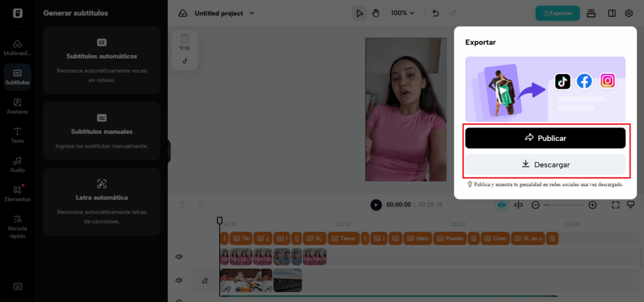
Task: Open the Elementos panel icon
Action: tap(17, 193)
